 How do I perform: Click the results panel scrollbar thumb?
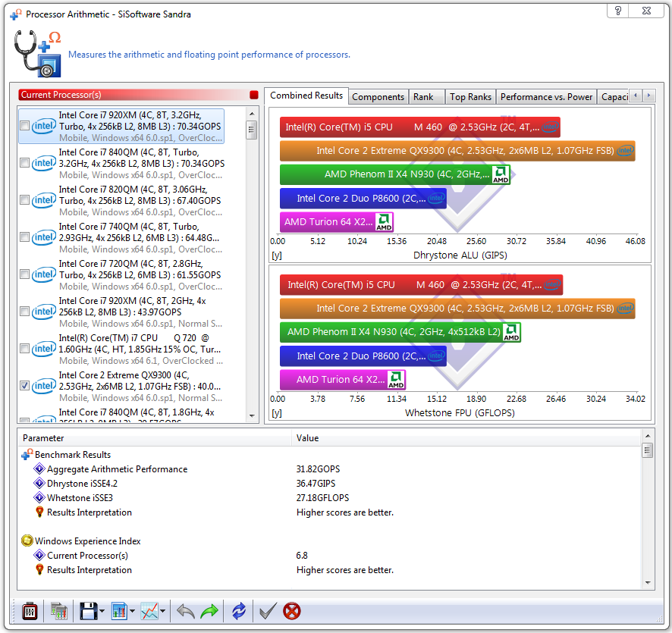(x=648, y=450)
